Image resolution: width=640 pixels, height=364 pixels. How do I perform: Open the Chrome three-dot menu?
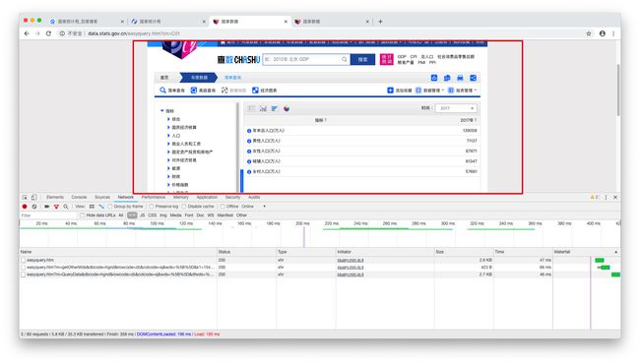(x=613, y=33)
